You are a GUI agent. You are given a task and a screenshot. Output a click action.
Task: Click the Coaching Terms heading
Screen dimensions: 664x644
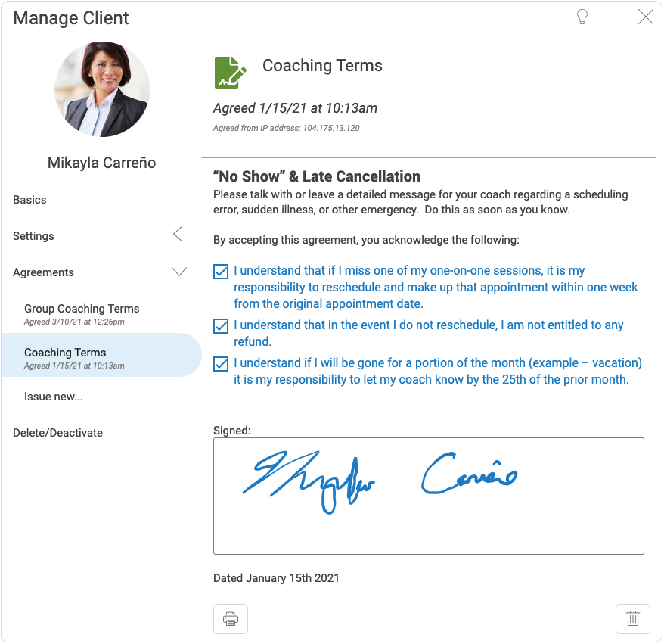[x=322, y=66]
